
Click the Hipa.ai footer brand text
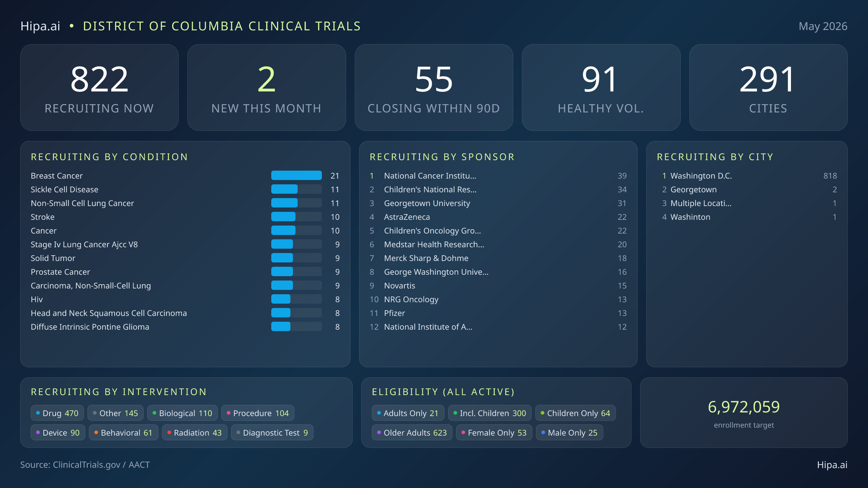coord(832,465)
